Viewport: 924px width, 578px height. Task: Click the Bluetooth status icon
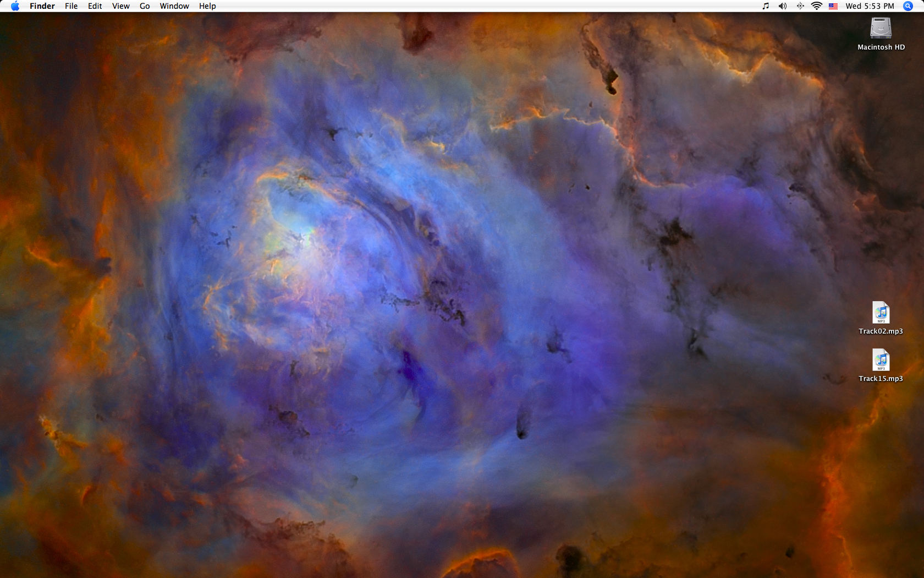point(800,6)
